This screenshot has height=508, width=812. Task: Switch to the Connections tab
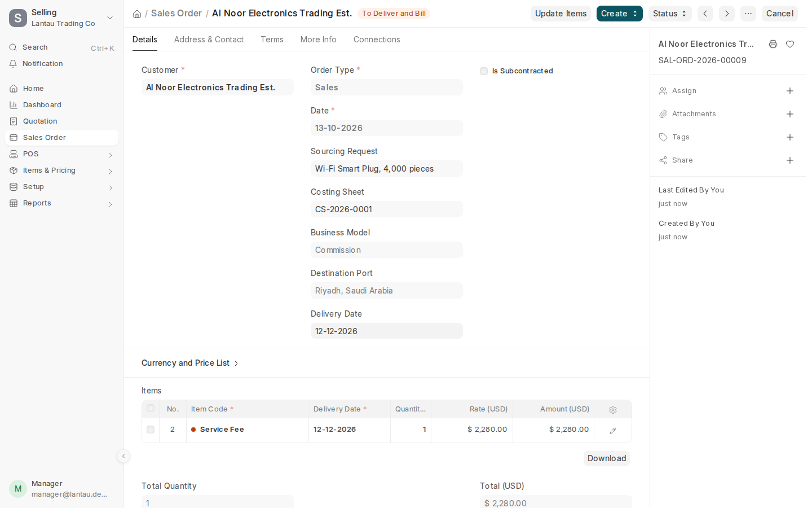coord(377,40)
